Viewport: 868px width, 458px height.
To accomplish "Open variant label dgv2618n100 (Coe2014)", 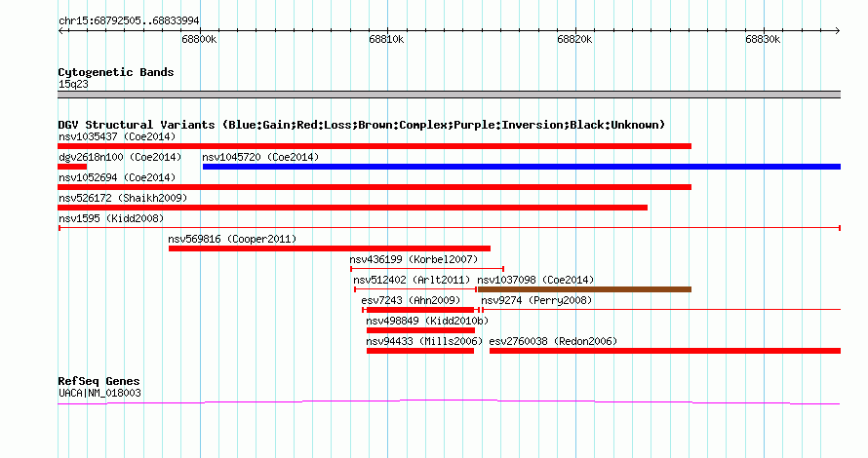I will point(120,157).
